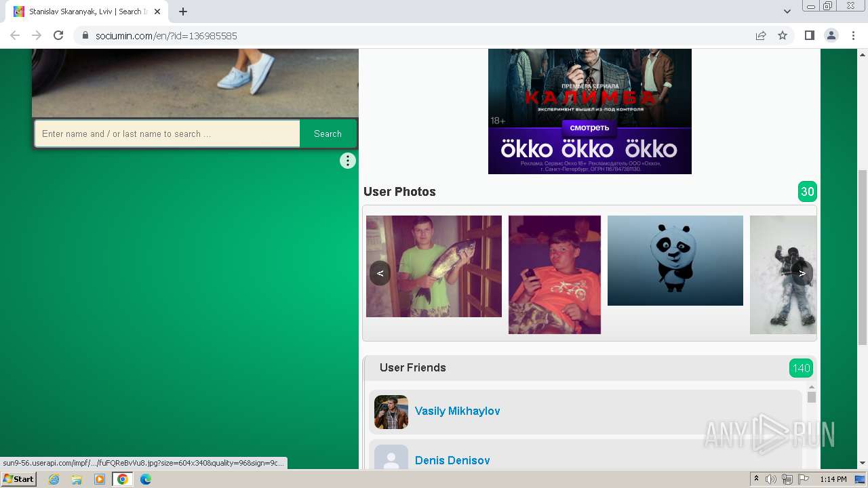
Task: Open the Windows Start menu
Action: 18,479
